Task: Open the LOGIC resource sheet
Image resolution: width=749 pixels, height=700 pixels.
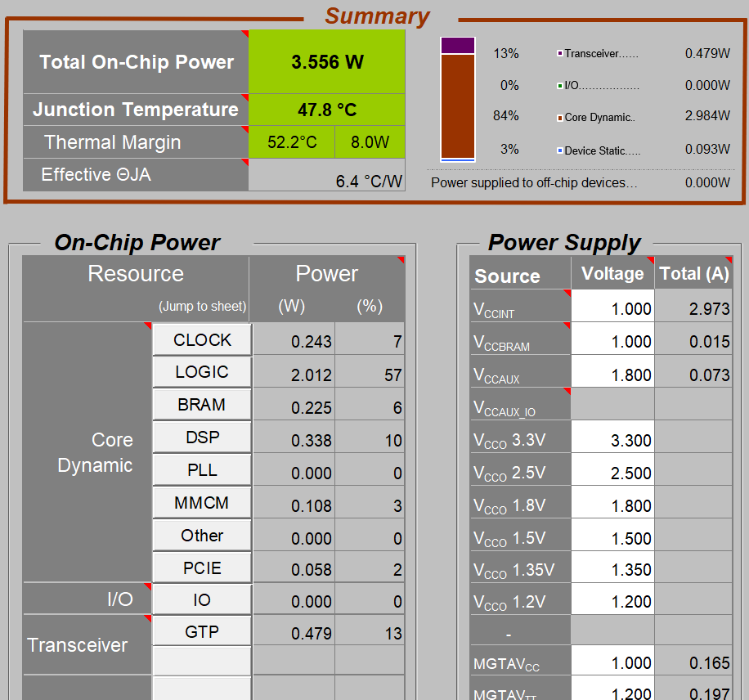Action: tap(202, 372)
